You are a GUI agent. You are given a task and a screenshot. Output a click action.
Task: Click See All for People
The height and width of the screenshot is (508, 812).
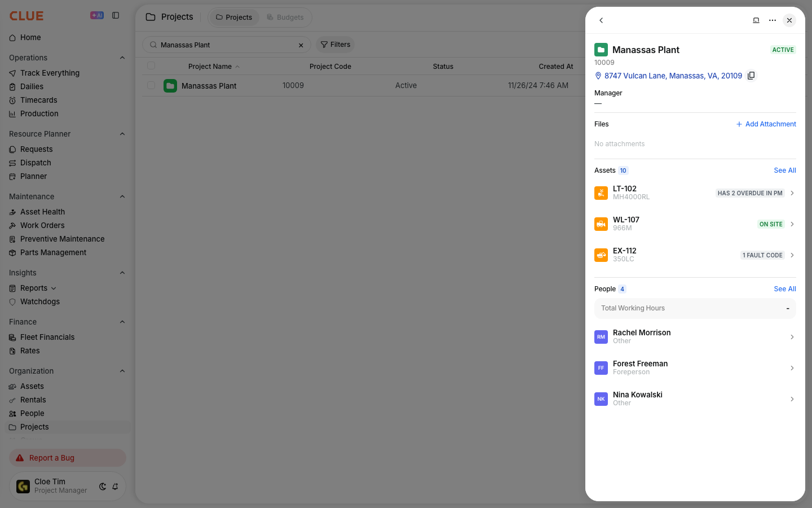(785, 289)
